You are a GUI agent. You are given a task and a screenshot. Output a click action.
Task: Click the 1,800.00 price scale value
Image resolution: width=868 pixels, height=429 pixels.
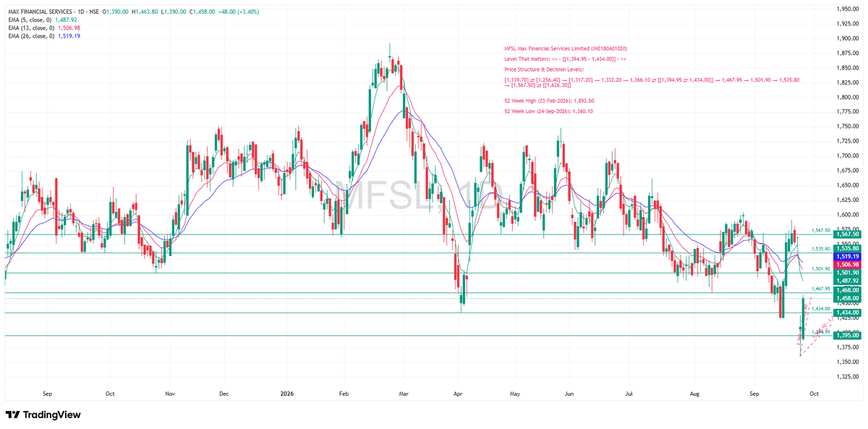(x=847, y=97)
